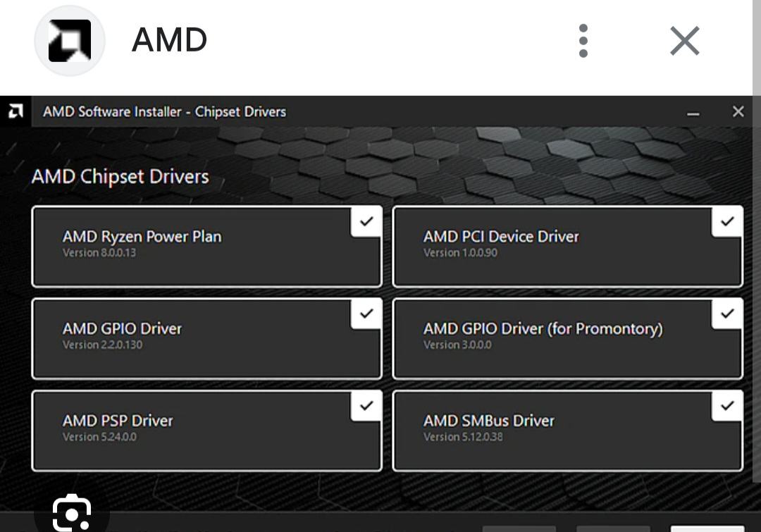Viewport: 761px width, 532px height.
Task: Close the AMD image viewer panel
Action: (684, 41)
